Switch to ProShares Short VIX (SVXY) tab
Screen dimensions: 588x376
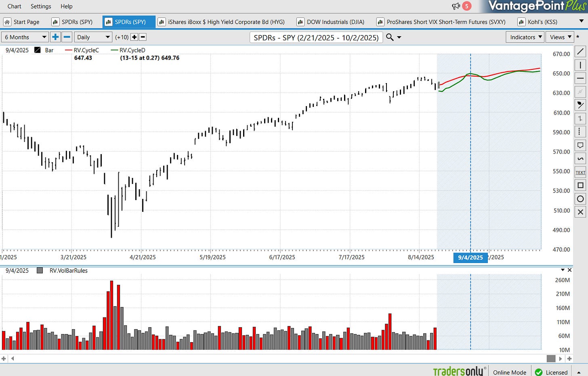[x=441, y=22]
